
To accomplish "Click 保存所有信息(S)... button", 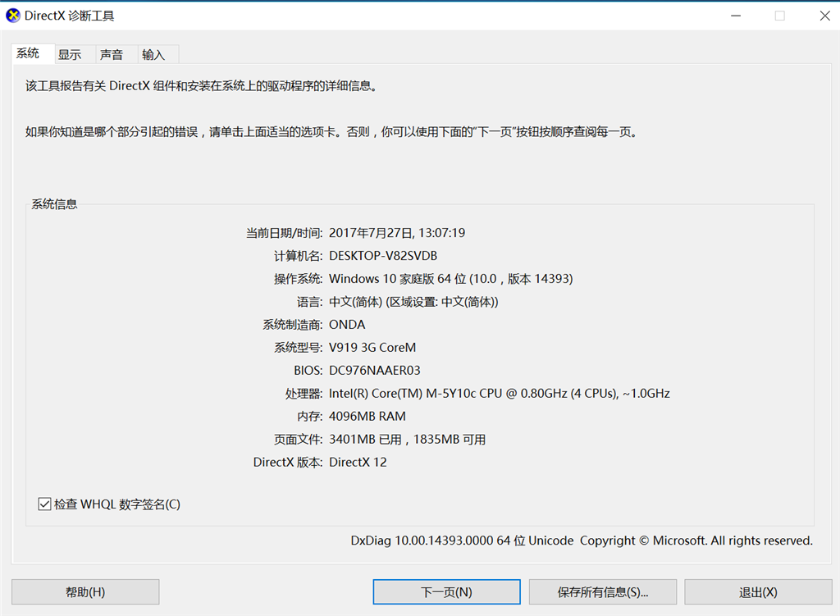I will (x=603, y=592).
